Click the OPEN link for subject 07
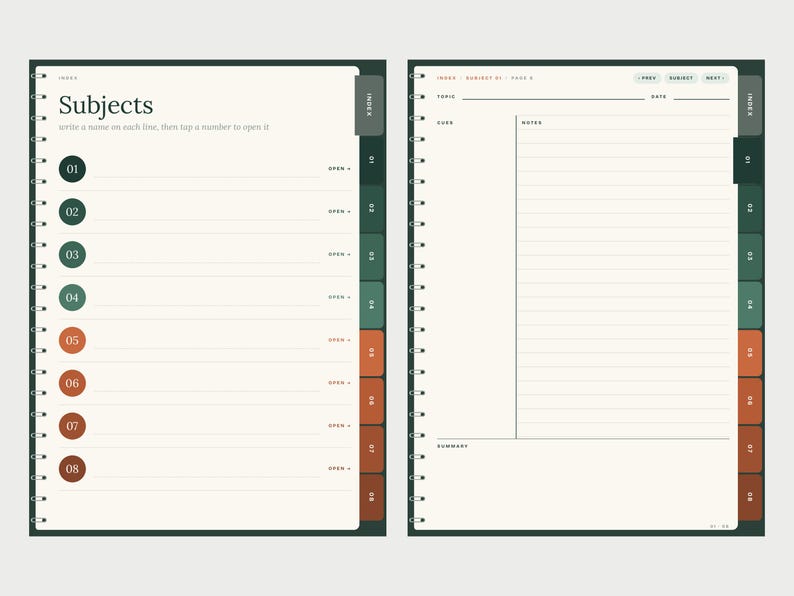 click(339, 426)
